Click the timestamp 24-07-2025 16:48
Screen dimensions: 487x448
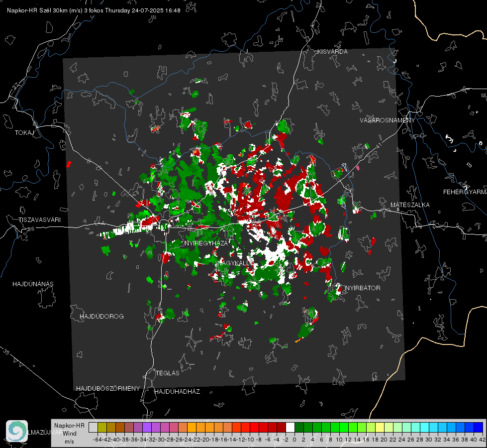[x=156, y=10]
